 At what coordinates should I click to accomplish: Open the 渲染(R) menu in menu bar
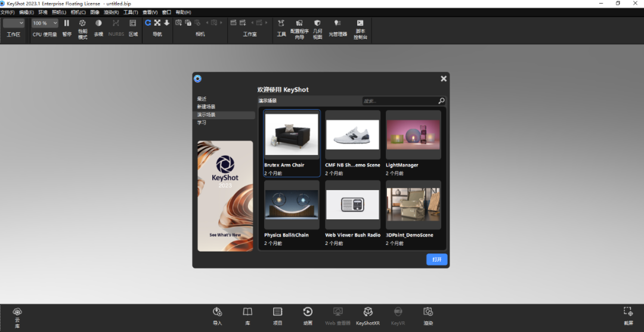[x=111, y=12]
